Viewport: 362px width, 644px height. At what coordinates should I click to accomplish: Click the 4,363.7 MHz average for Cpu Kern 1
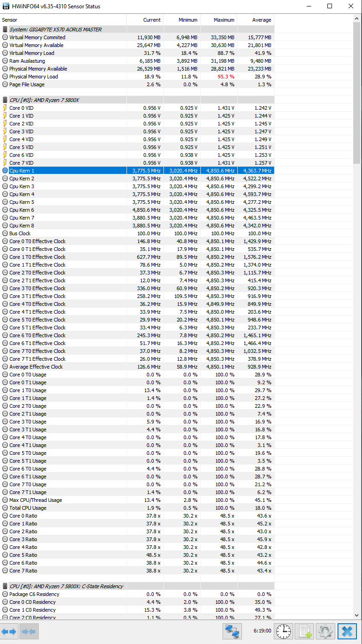pos(258,171)
